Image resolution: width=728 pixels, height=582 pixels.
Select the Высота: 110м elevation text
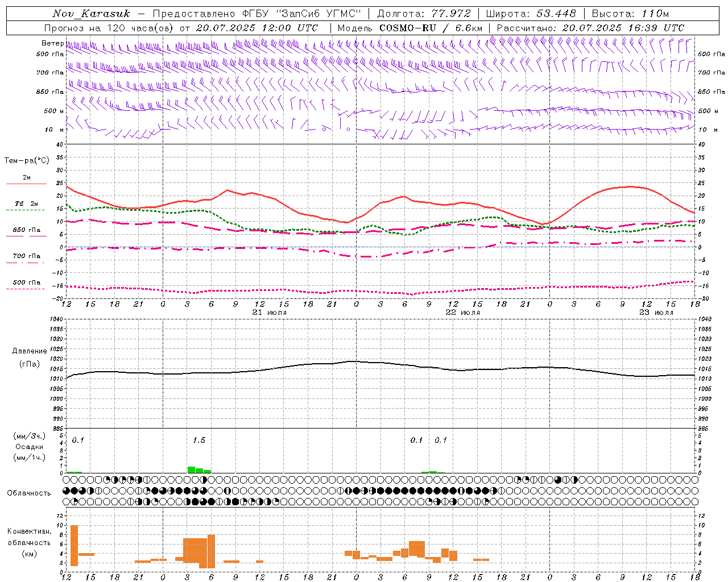pos(630,14)
